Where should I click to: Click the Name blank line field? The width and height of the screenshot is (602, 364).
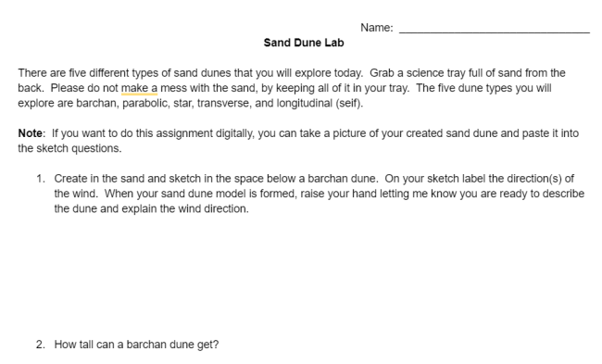click(495, 29)
